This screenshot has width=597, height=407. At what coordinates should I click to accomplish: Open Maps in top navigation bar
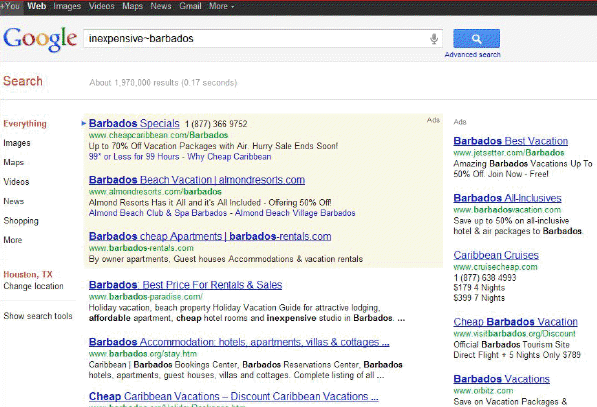click(132, 6)
